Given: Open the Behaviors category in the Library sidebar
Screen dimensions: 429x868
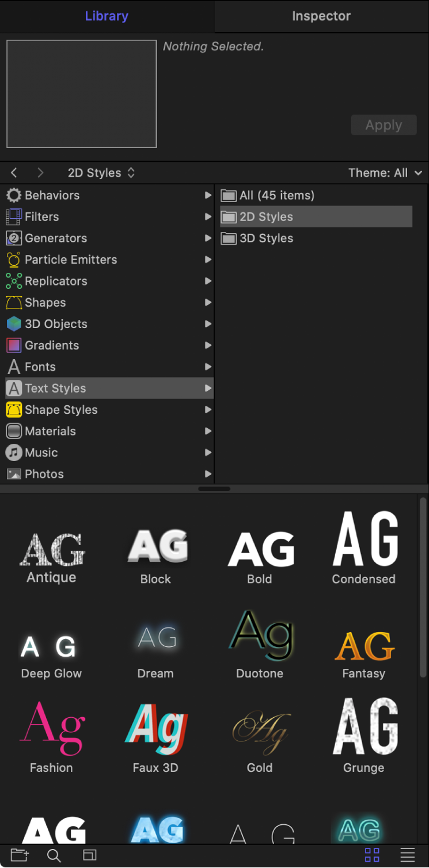Looking at the screenshot, I should click(x=52, y=195).
